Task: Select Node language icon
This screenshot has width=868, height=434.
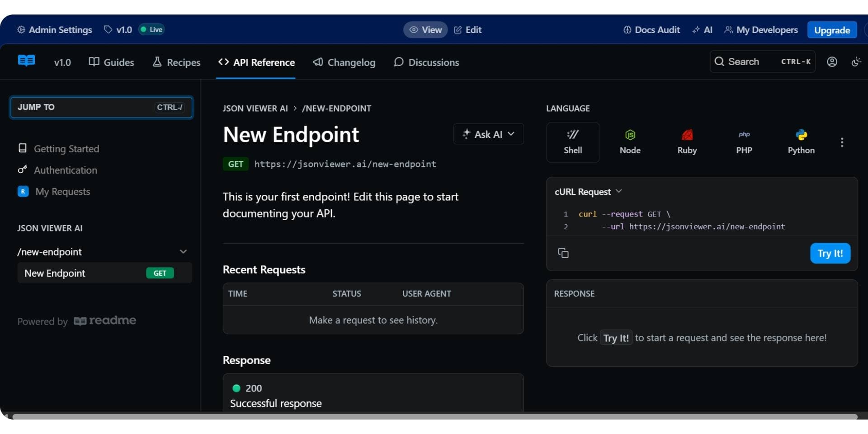Action: click(630, 135)
